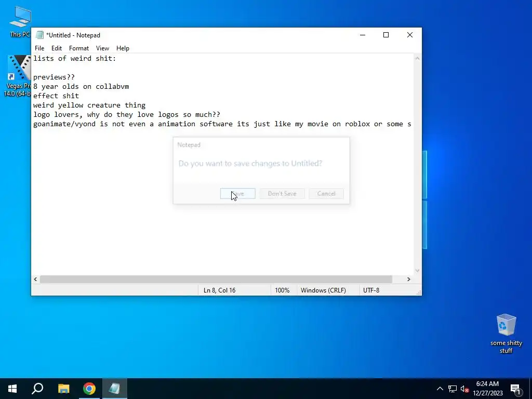Click the line 'weird yellow creature thing'

(x=89, y=105)
